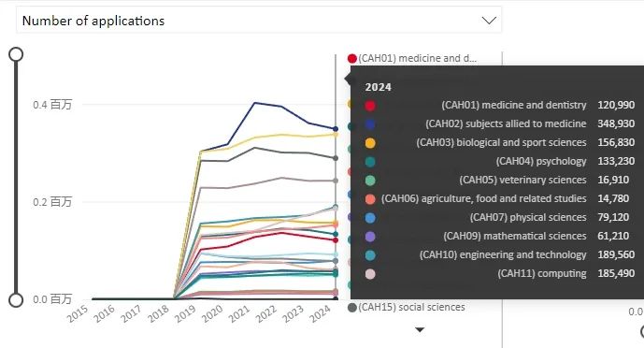The width and height of the screenshot is (644, 348).
Task: Click the 2024 tooltip header
Action: pyautogui.click(x=379, y=87)
